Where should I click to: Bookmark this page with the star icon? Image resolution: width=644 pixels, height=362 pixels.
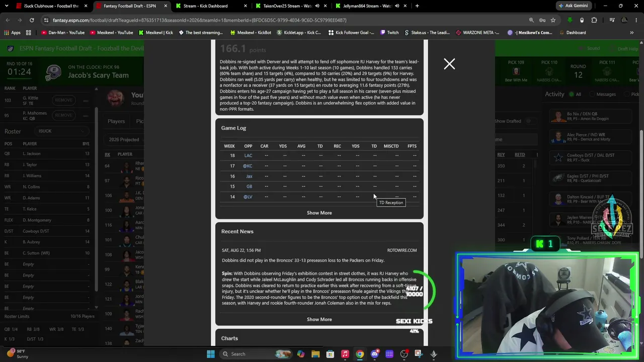pyautogui.click(x=553, y=20)
